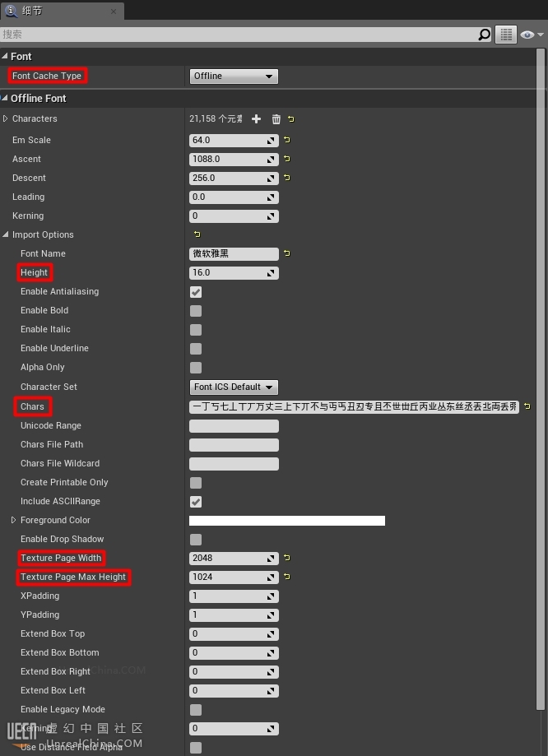This screenshot has height=756, width=548.
Task: Click the Chars File Path field
Action: point(234,444)
